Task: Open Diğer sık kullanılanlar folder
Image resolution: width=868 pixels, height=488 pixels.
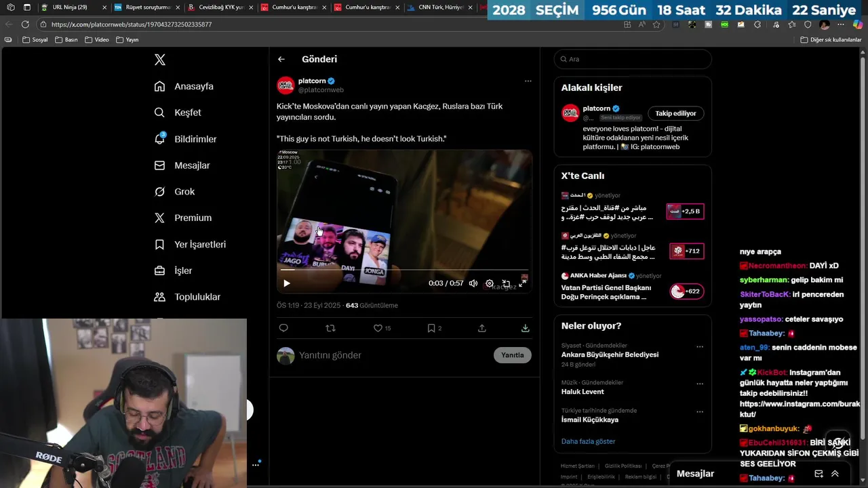Action: click(x=831, y=40)
